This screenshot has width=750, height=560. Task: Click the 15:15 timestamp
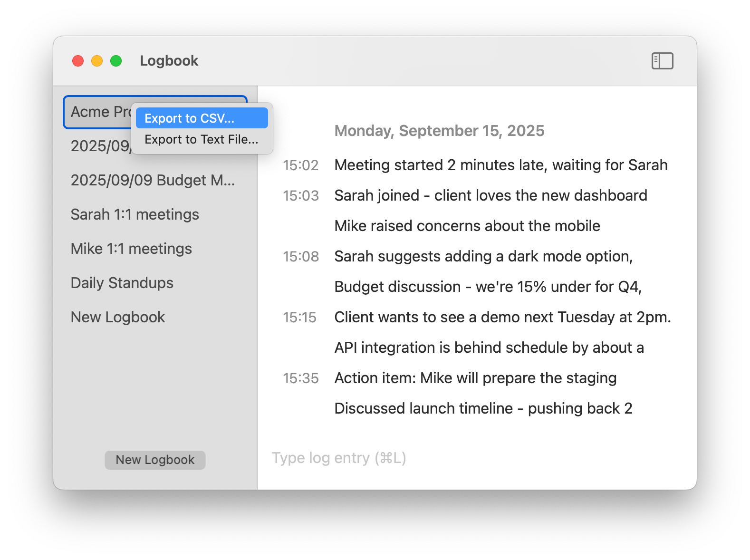tap(299, 318)
